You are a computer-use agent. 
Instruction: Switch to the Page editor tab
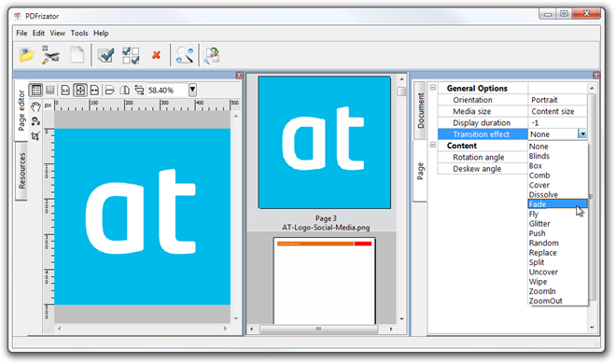[21, 111]
